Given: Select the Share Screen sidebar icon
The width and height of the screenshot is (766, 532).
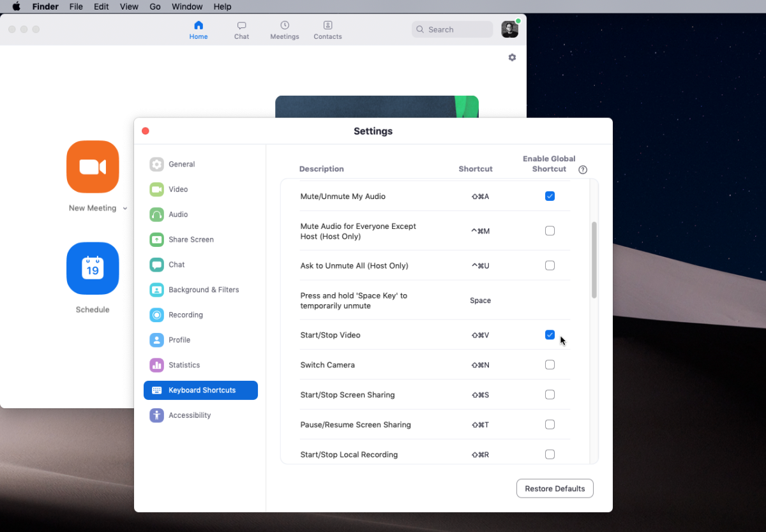Looking at the screenshot, I should point(156,240).
